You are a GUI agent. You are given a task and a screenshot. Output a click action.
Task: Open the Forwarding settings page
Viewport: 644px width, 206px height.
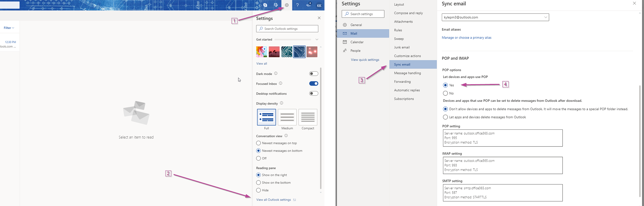tap(402, 82)
